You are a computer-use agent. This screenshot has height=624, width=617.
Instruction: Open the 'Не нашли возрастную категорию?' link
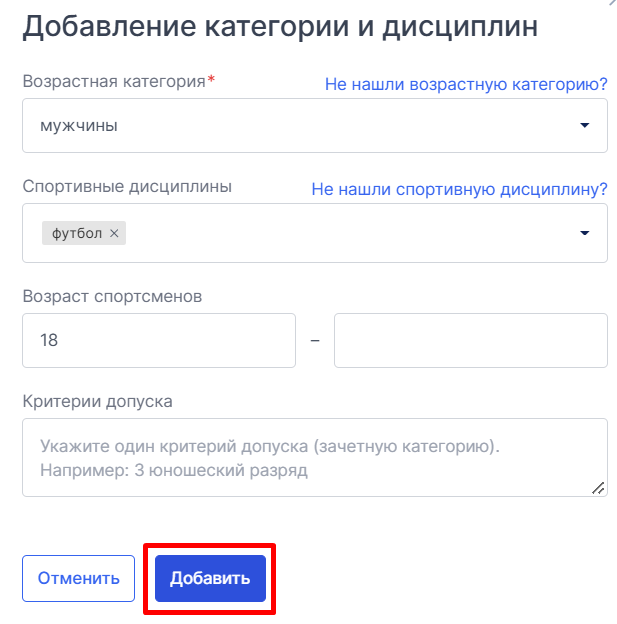click(x=466, y=84)
